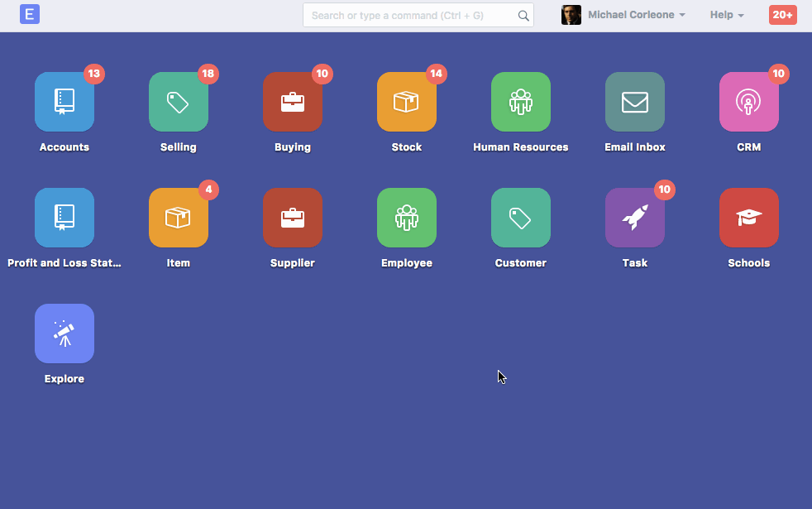The height and width of the screenshot is (509, 812).
Task: Expand the Michael Corleone user menu
Action: (625, 15)
